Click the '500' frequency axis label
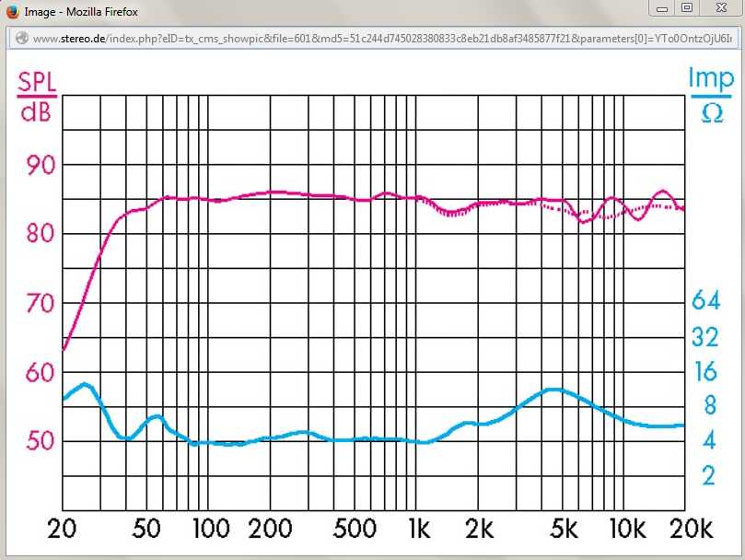Screen dimensions: 745x560 tap(355, 529)
